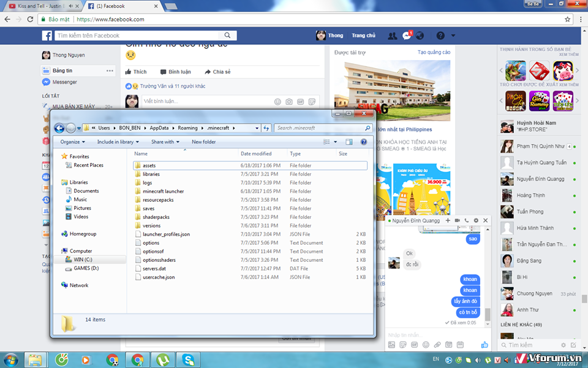588x368 pixels.
Task: Click the Explorer help question mark icon
Action: [364, 142]
